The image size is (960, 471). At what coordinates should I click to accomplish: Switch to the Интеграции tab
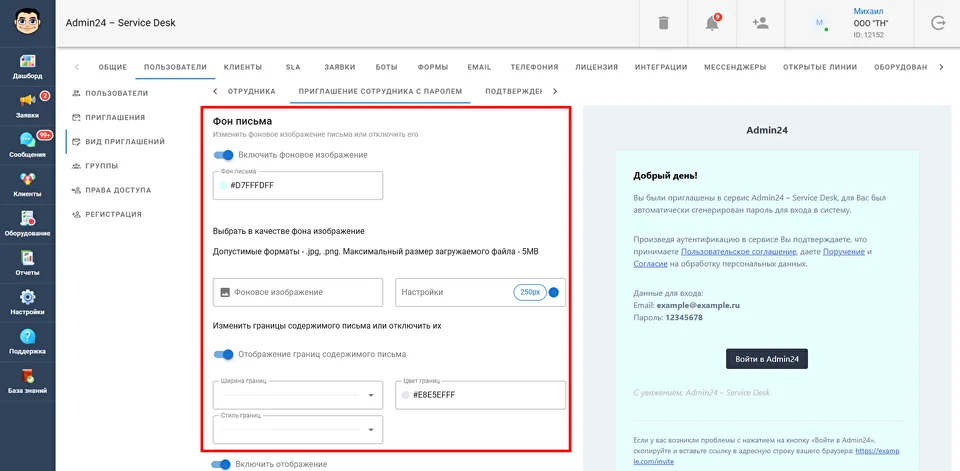pyautogui.click(x=661, y=67)
